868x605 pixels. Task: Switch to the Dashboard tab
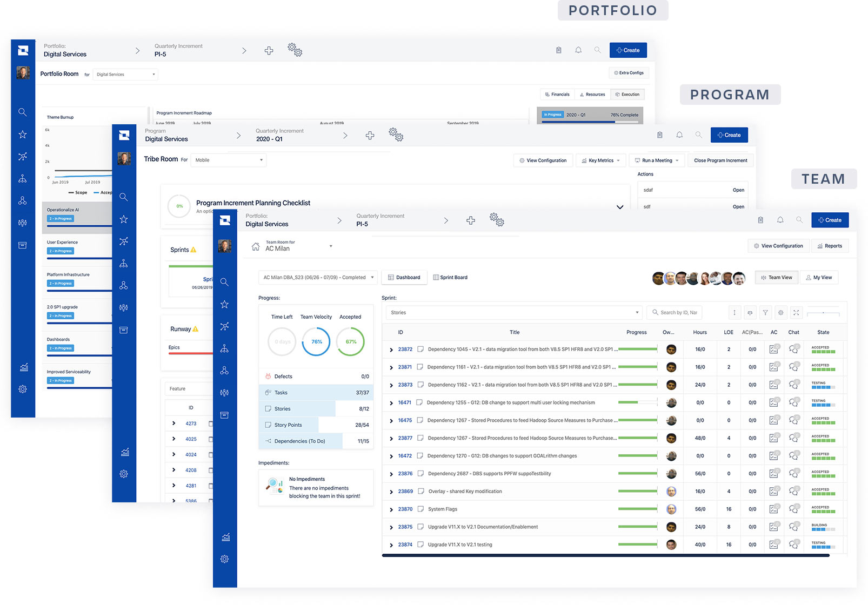[x=404, y=277]
